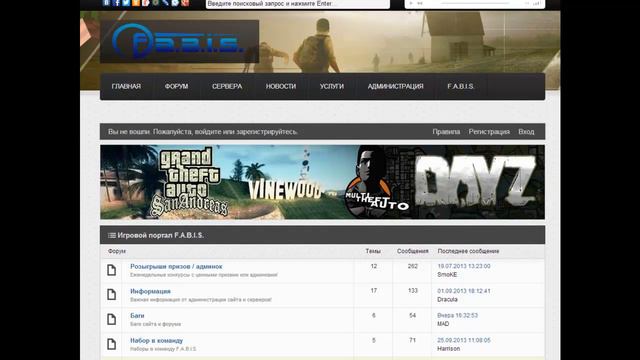
Task: Open forum Розыгрыши призов / админок
Action: pyautogui.click(x=176, y=267)
